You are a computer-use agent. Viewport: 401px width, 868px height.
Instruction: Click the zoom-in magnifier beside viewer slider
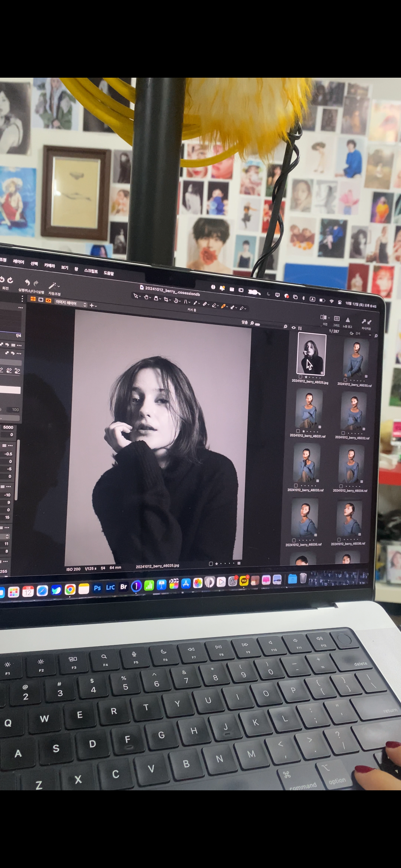(x=286, y=326)
